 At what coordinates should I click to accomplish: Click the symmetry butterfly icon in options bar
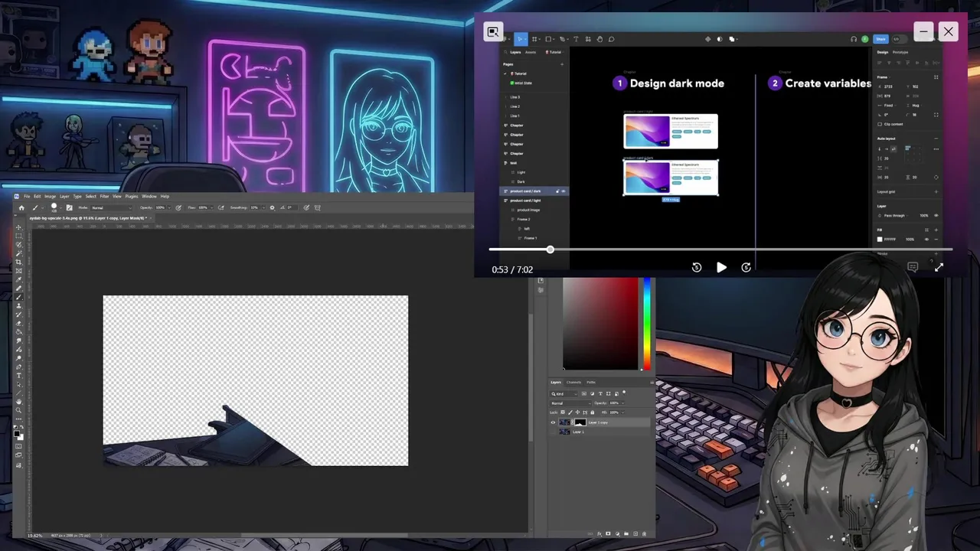pyautogui.click(x=318, y=208)
